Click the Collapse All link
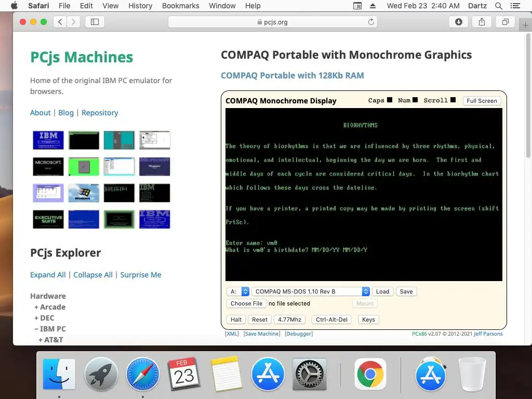This screenshot has height=399, width=532. click(93, 275)
